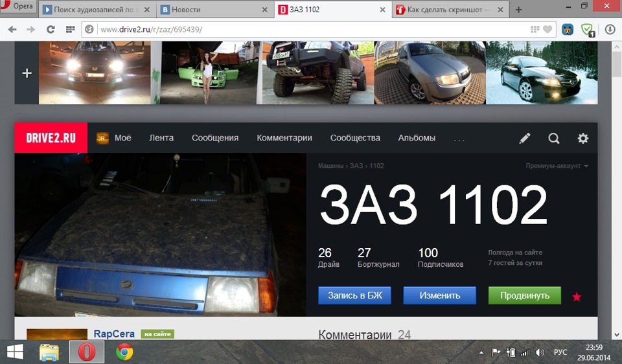Click the plus button beside car photos
622x364 pixels.
click(x=27, y=73)
